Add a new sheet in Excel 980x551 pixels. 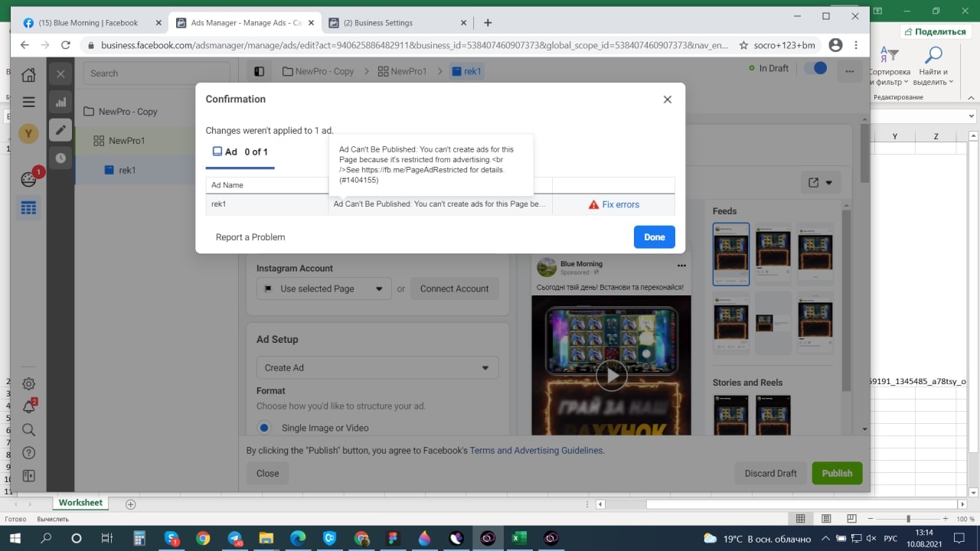pos(130,504)
